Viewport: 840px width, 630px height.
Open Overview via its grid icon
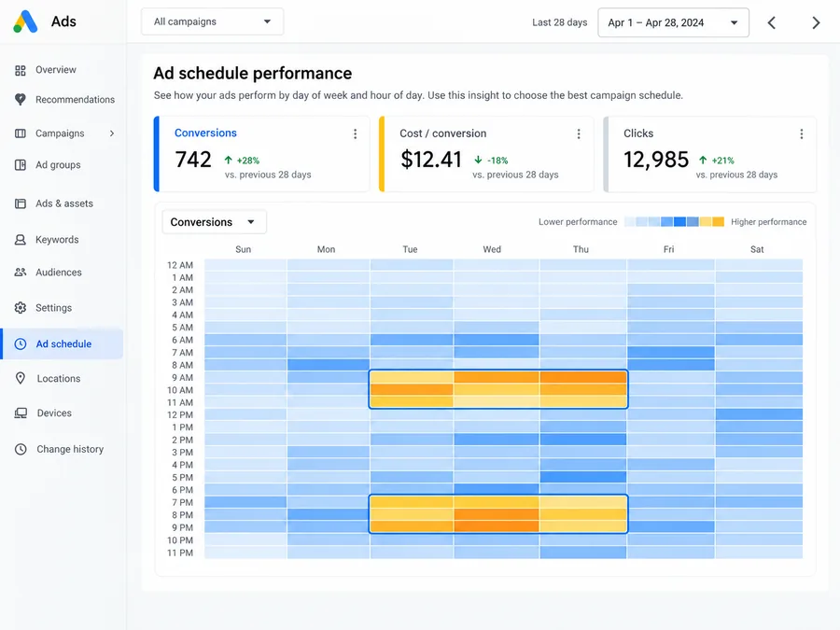(21, 70)
